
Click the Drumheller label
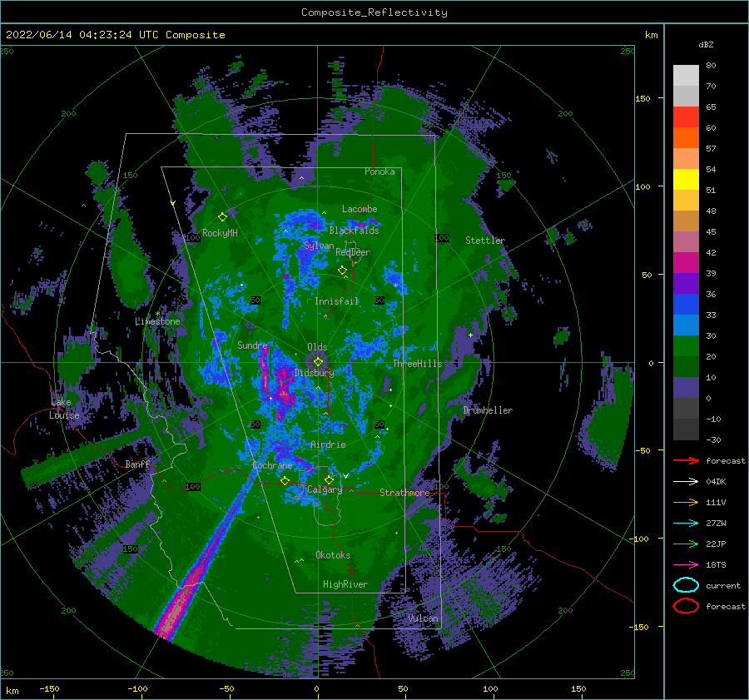click(488, 410)
